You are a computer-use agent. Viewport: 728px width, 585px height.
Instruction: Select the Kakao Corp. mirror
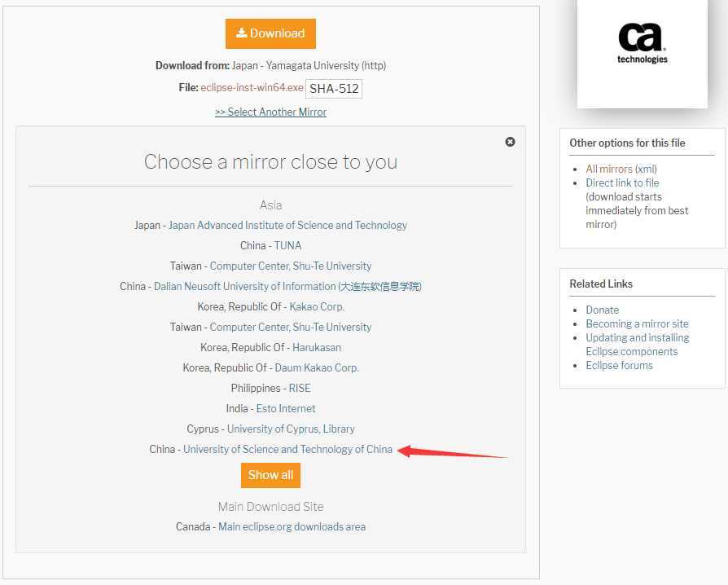click(x=317, y=306)
